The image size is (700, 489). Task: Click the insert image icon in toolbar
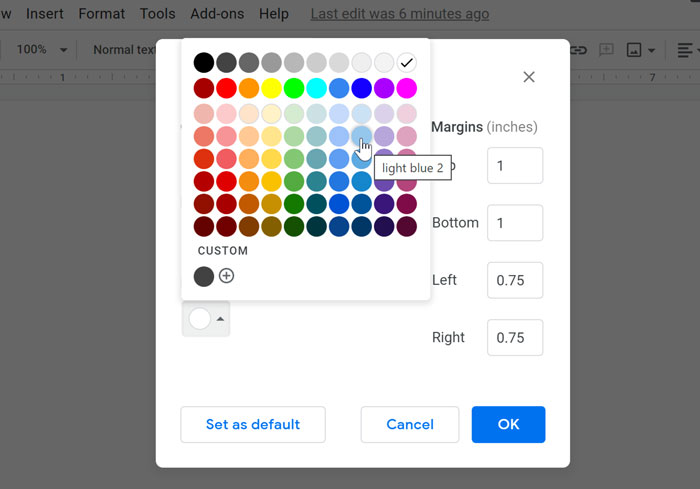coord(633,50)
